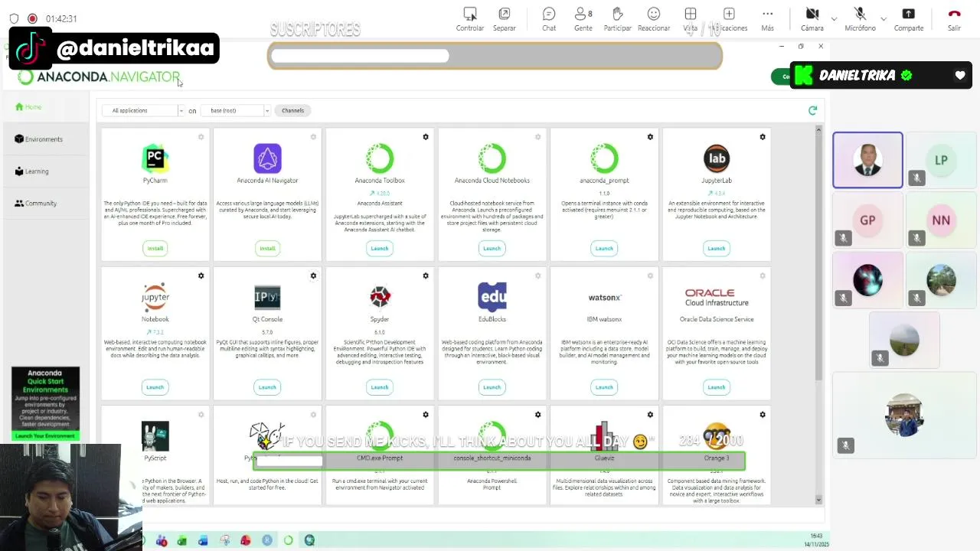This screenshot has width=980, height=551.
Task: Launch IBM watsonx
Action: (x=604, y=386)
